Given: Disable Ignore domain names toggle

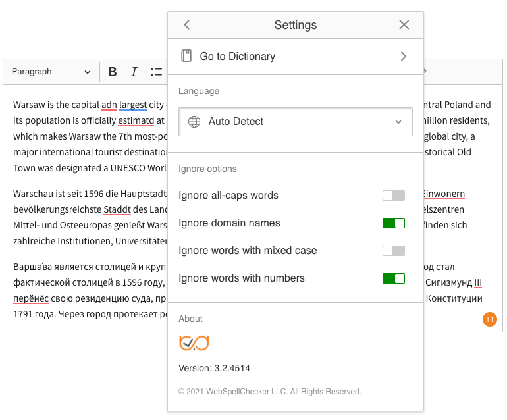Looking at the screenshot, I should tap(394, 223).
